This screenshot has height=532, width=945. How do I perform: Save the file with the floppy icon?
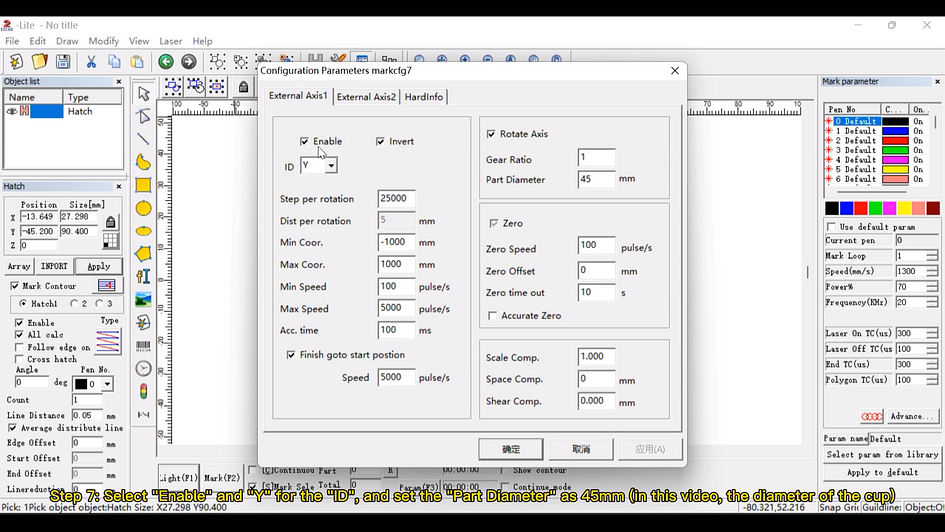63,61
